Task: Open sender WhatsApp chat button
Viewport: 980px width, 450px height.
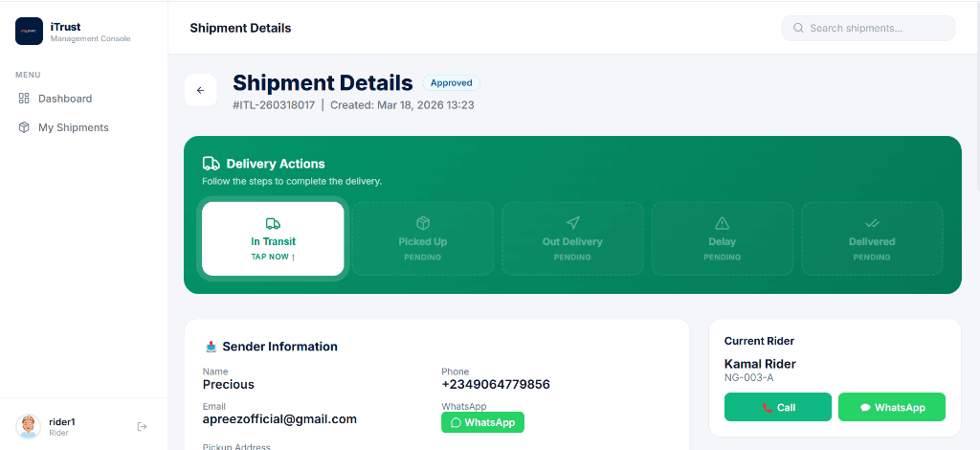Action: point(482,422)
